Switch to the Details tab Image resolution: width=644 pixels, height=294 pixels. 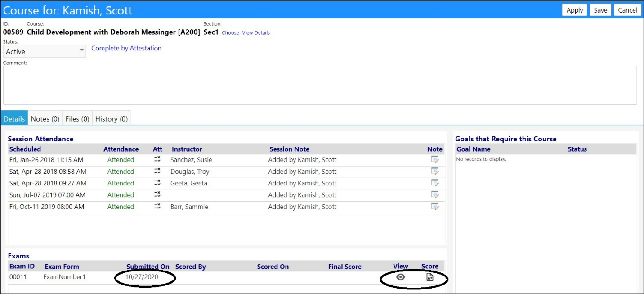(14, 119)
